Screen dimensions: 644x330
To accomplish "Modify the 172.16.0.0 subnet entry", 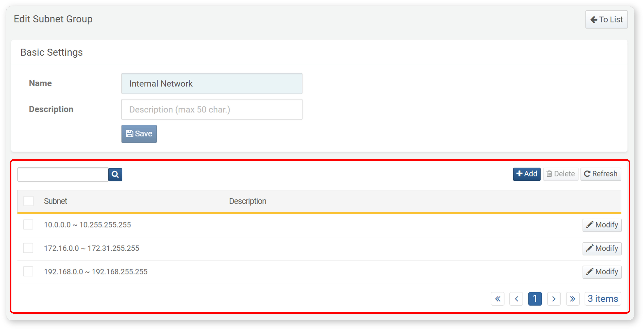I will 602,248.
